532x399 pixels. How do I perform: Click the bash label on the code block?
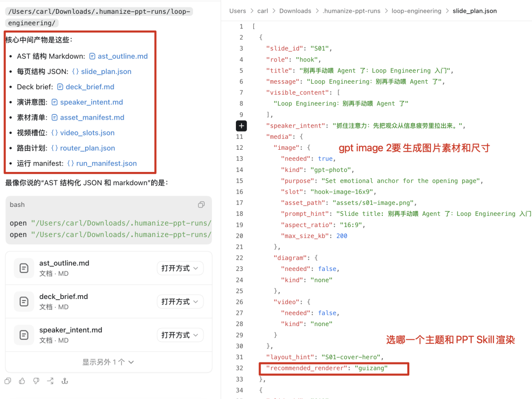17,204
